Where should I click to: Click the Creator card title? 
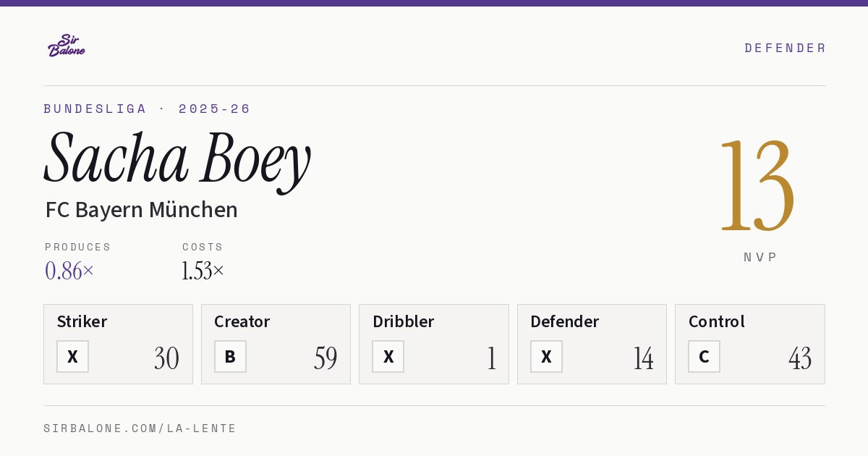pos(242,321)
